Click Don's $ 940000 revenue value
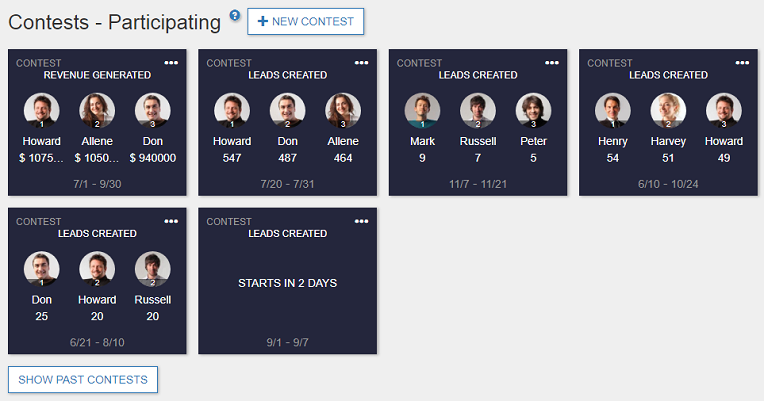Viewport: 764px width, 401px height. tap(152, 158)
